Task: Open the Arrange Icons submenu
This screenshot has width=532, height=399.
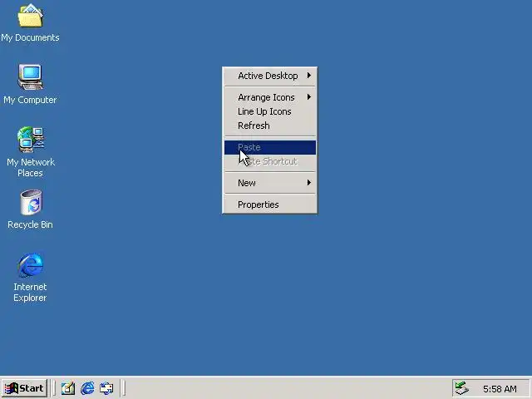Action: click(x=270, y=97)
